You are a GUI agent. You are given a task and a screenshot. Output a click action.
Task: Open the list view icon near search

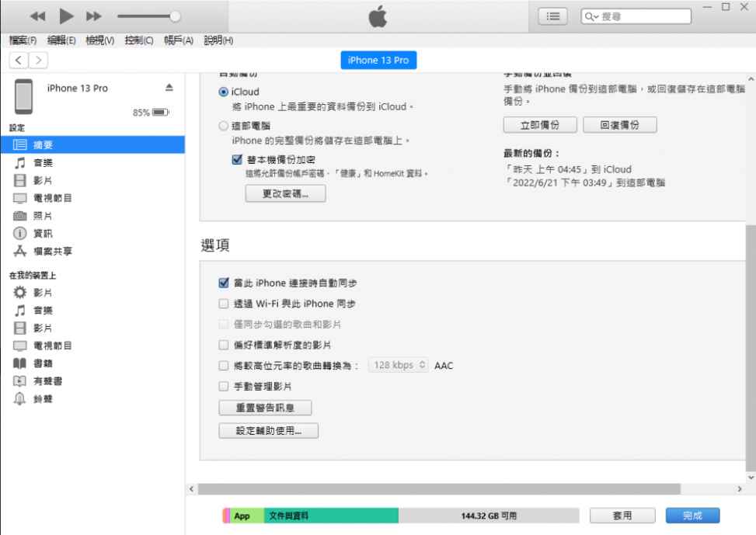[x=552, y=16]
